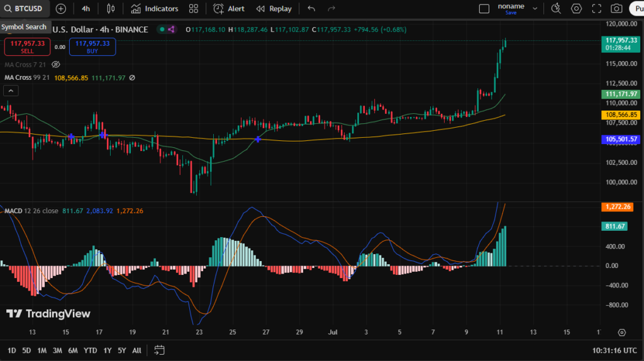
Task: Set range to 1Y
Action: [x=107, y=350]
